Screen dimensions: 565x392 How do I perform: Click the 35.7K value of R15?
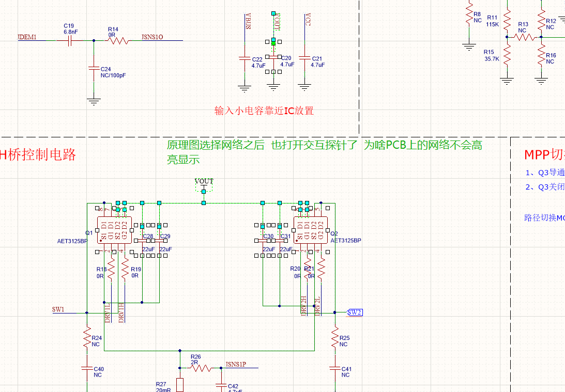pos(492,59)
